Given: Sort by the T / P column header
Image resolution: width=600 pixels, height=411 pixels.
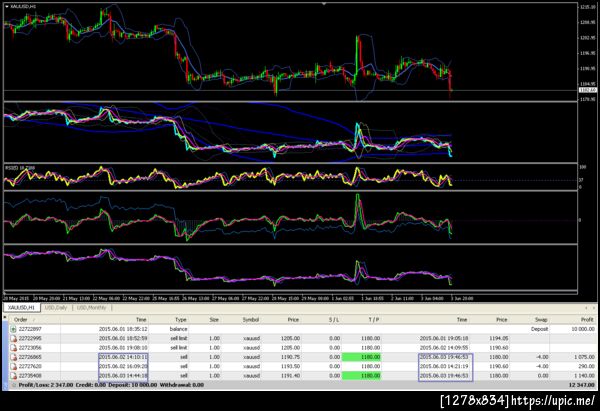Looking at the screenshot, I should coord(374,320).
